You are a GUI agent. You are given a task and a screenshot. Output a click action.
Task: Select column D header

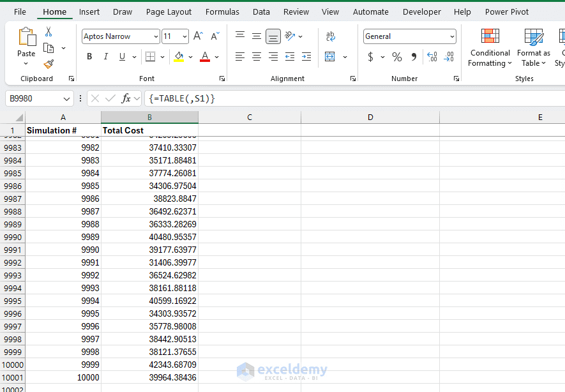click(370, 117)
